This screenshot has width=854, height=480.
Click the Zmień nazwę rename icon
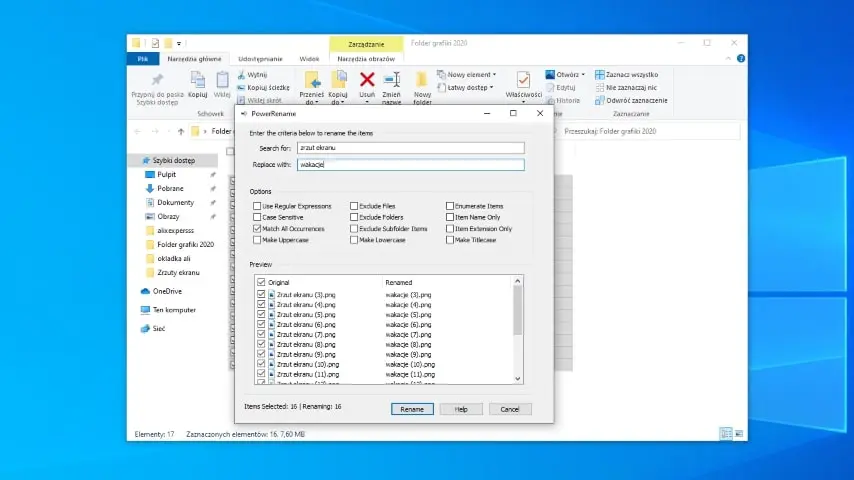(392, 80)
